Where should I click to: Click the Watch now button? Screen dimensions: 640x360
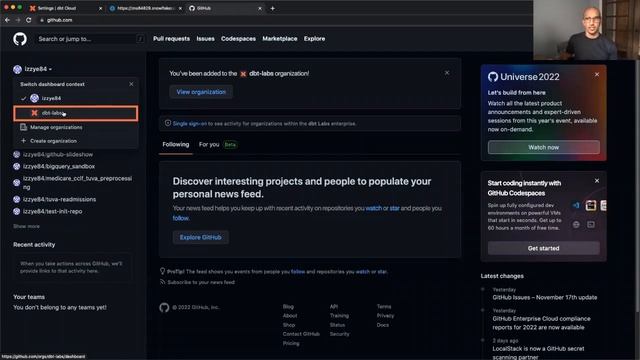544,147
